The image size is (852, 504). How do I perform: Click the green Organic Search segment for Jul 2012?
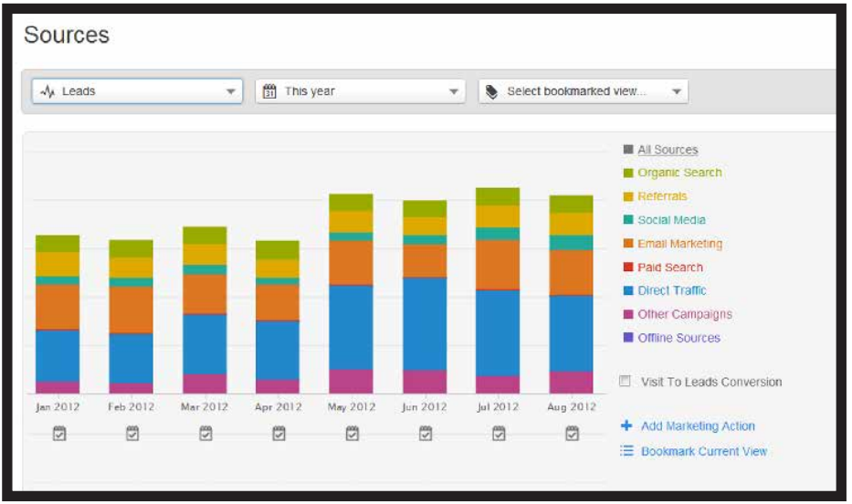click(x=498, y=196)
